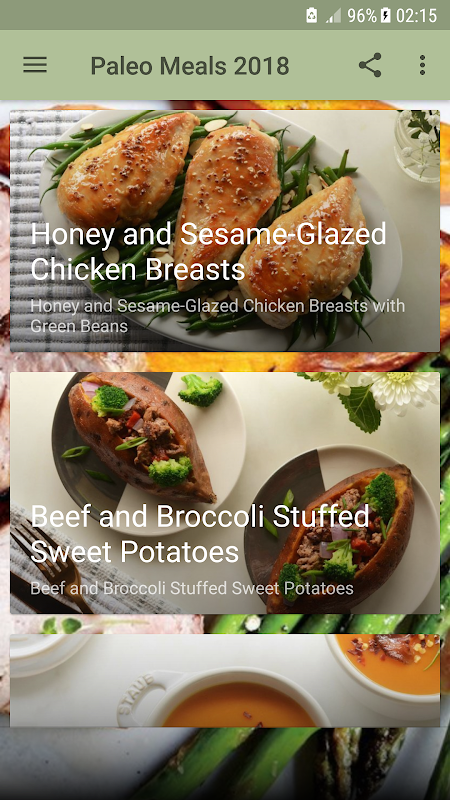This screenshot has height=800, width=450.
Task: Tap the signal strength icon
Action: (x=333, y=16)
